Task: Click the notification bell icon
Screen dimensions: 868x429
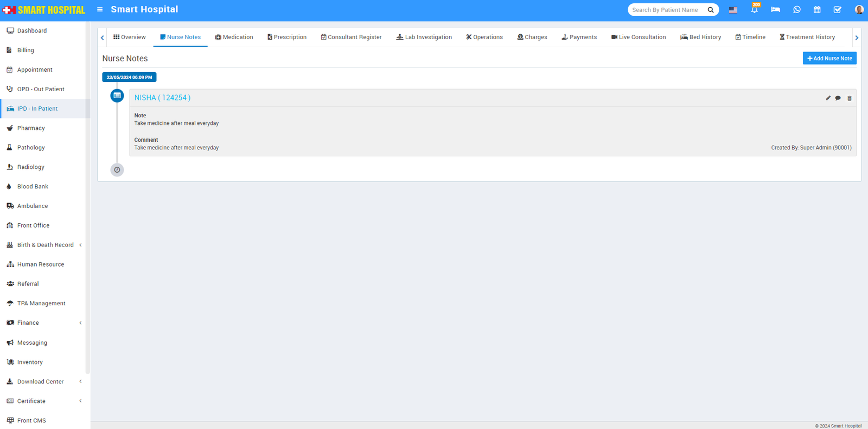Action: tap(754, 10)
